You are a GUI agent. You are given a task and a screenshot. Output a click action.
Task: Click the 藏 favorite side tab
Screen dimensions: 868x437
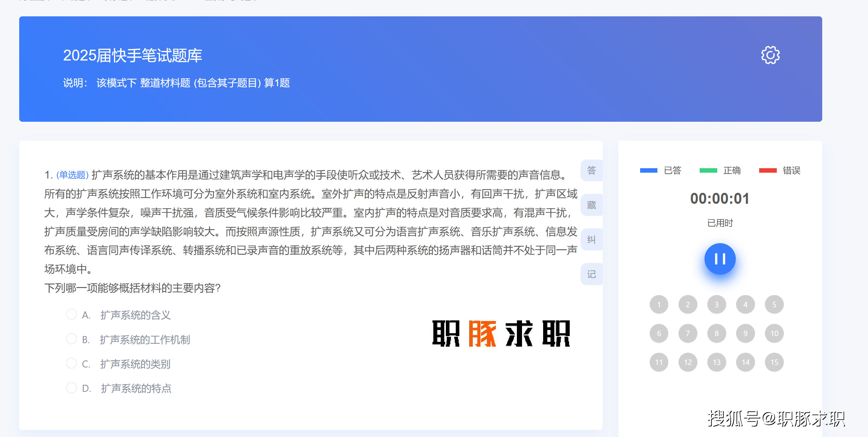591,205
